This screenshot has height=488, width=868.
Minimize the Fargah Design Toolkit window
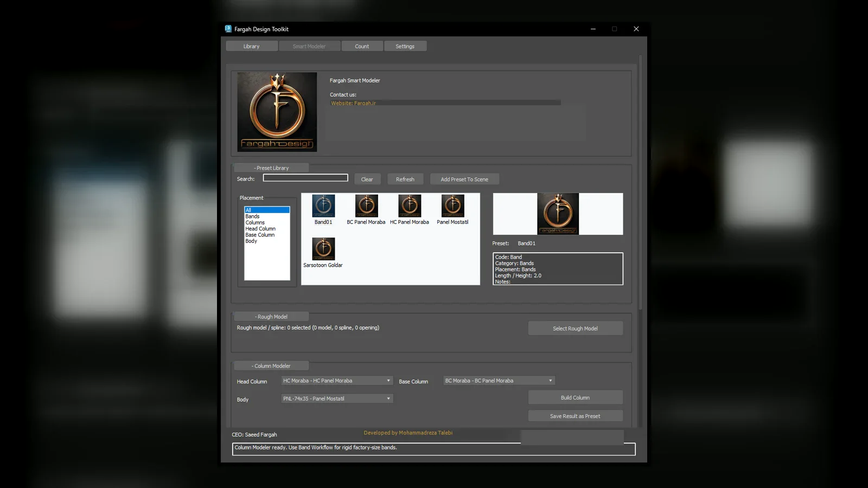click(593, 29)
